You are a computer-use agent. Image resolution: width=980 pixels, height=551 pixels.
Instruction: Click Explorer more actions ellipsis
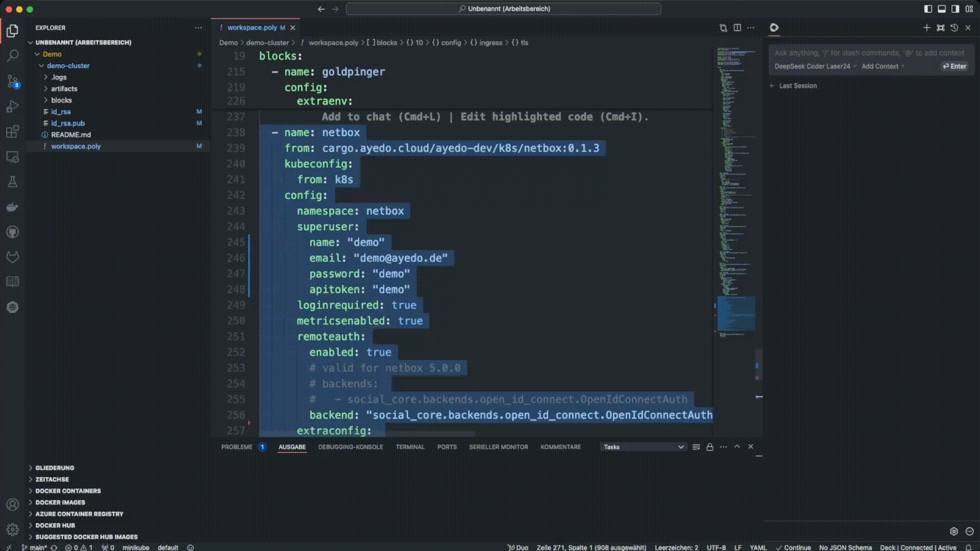pos(198,28)
